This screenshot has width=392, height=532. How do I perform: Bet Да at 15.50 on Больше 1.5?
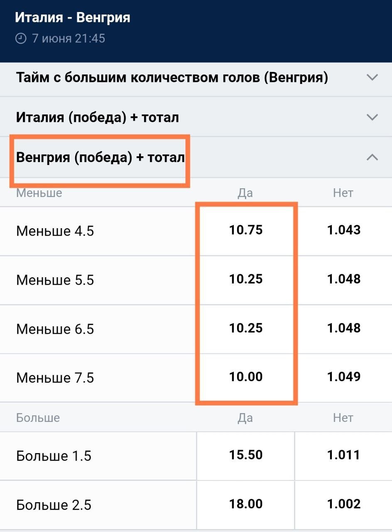click(246, 455)
